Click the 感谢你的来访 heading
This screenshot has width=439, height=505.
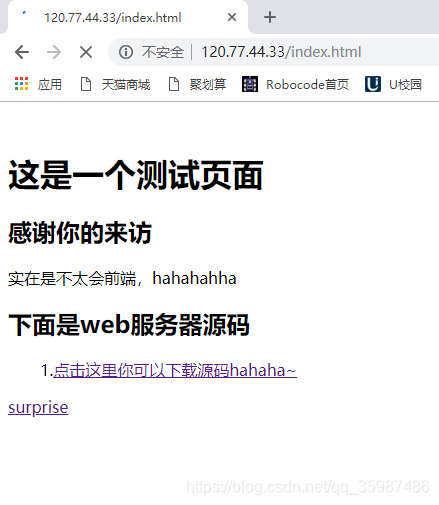point(80,233)
